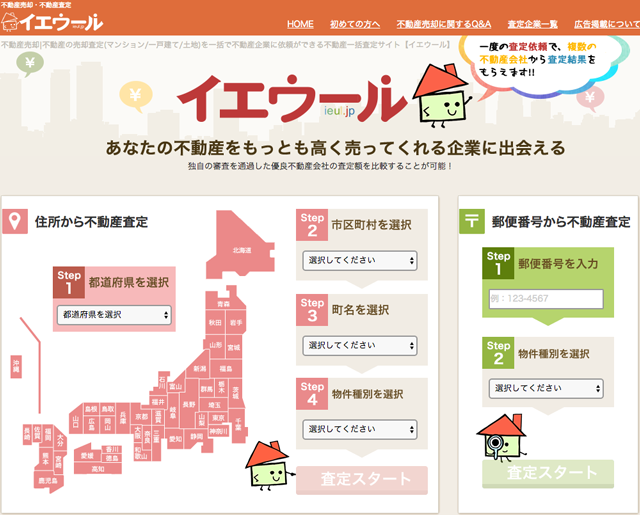Pick 熊本 on the map
Screen dimensions: 640x515
[45, 458]
